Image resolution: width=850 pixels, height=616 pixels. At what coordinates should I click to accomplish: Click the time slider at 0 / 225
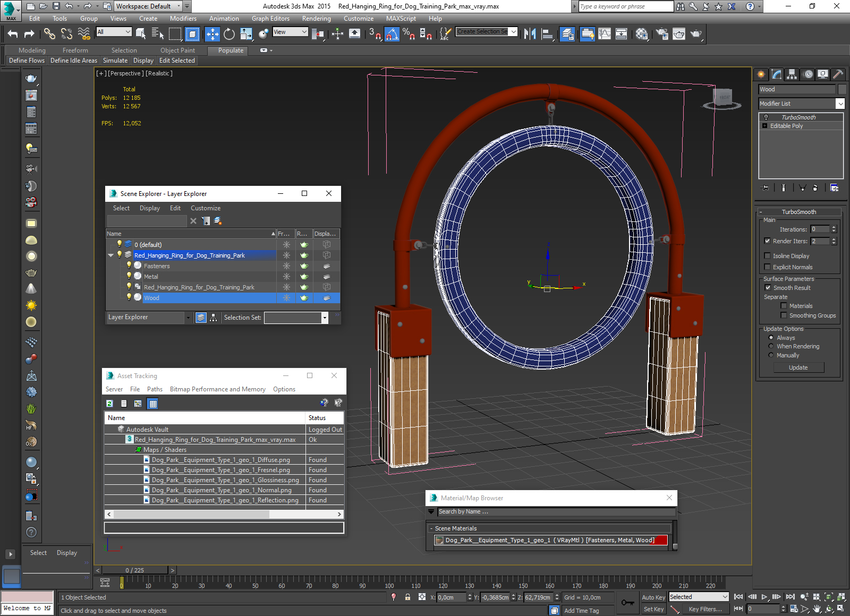tap(135, 570)
